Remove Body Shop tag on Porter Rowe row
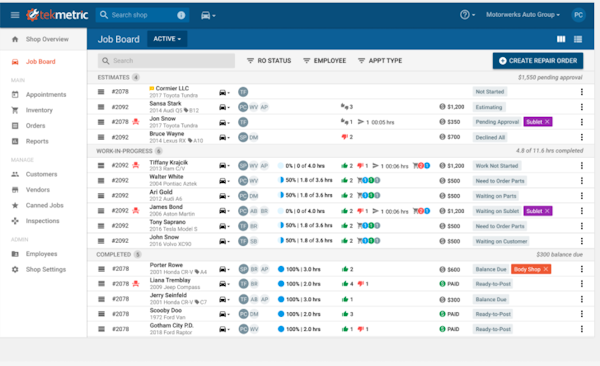 546,269
